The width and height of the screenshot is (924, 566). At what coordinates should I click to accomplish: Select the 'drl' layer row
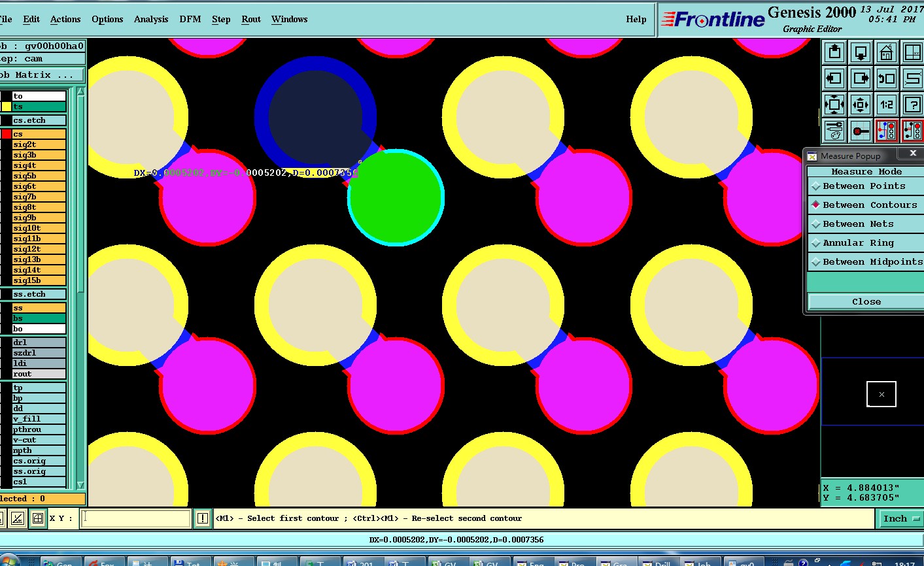pyautogui.click(x=39, y=342)
